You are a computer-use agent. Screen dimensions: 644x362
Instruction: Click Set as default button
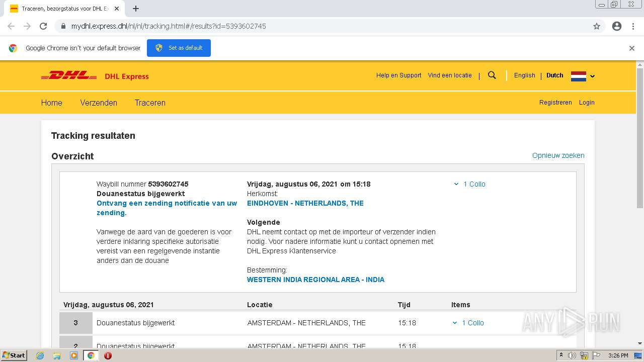coord(179,48)
